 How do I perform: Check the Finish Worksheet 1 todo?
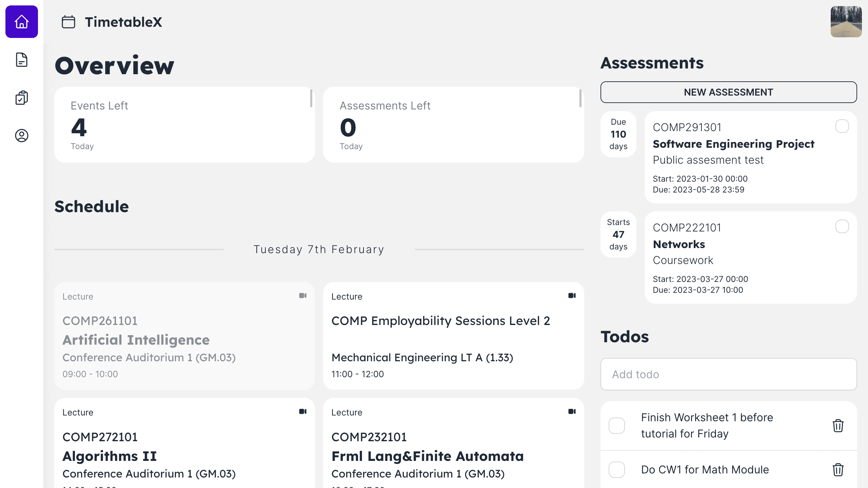(617, 426)
